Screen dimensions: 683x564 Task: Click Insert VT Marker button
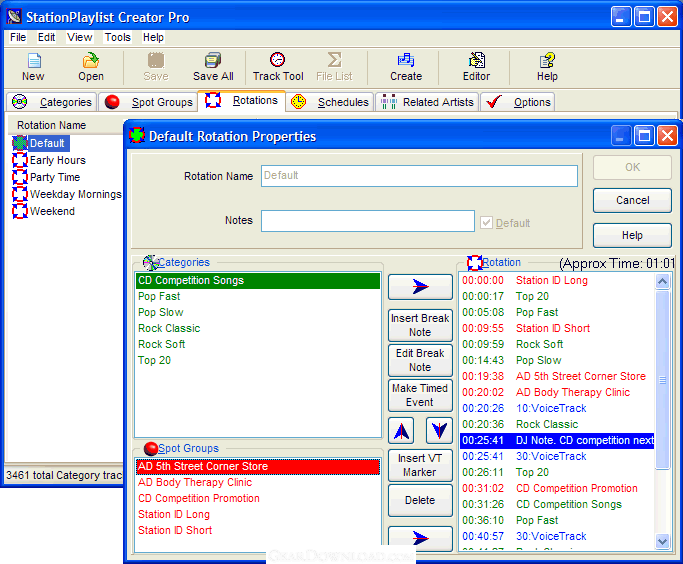420,465
